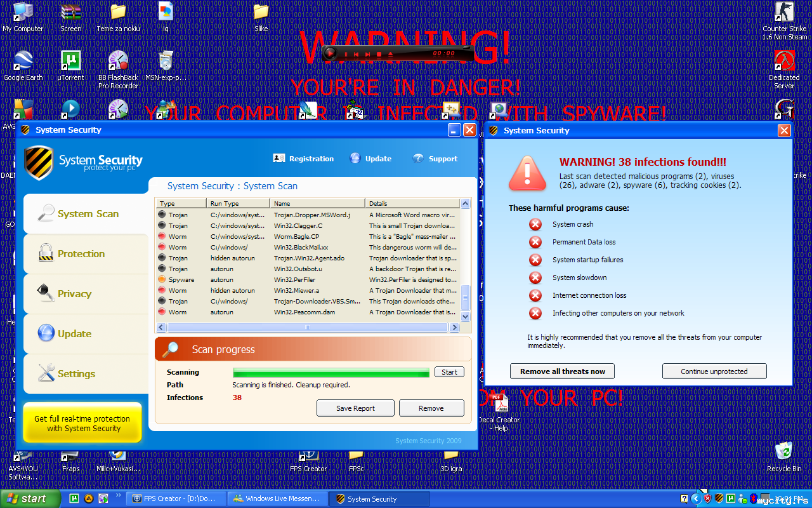
Task: Click the green scan progress bar
Action: pyautogui.click(x=331, y=372)
